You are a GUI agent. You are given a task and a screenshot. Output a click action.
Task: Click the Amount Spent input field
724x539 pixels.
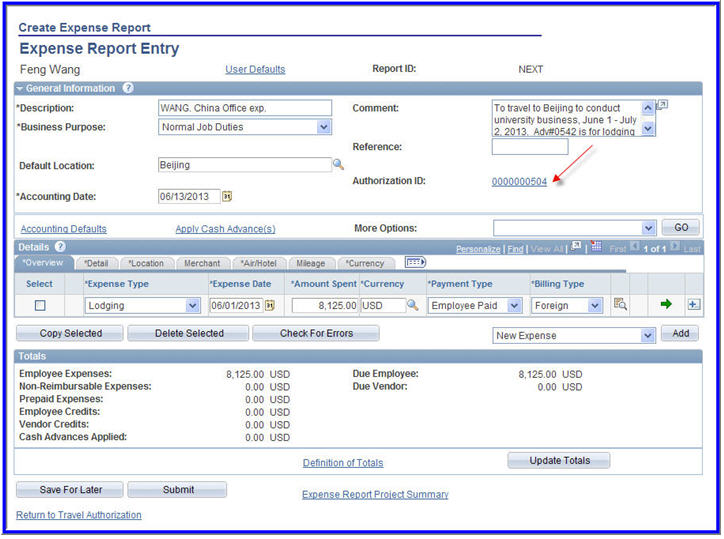point(323,305)
